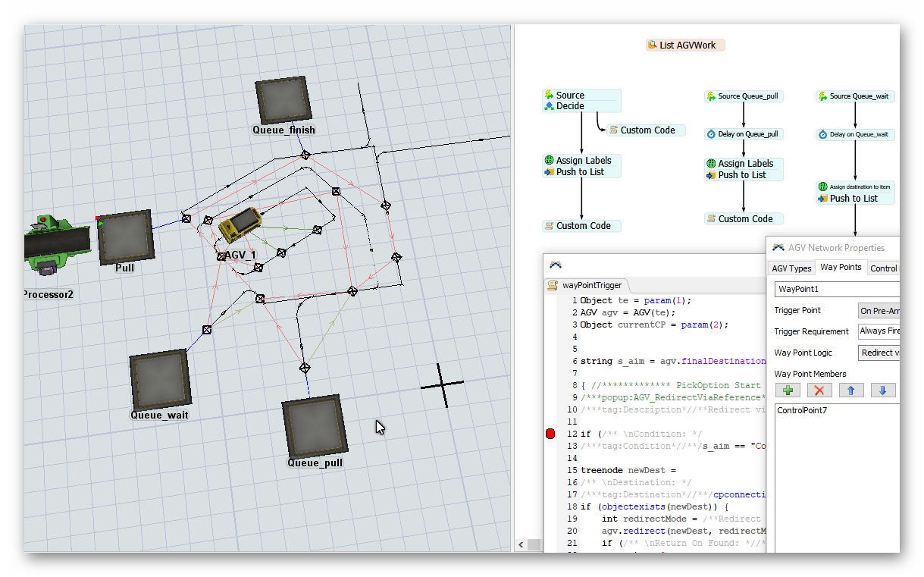Open the Control tab in AGV properties
The image size is (924, 577).
pos(883,268)
